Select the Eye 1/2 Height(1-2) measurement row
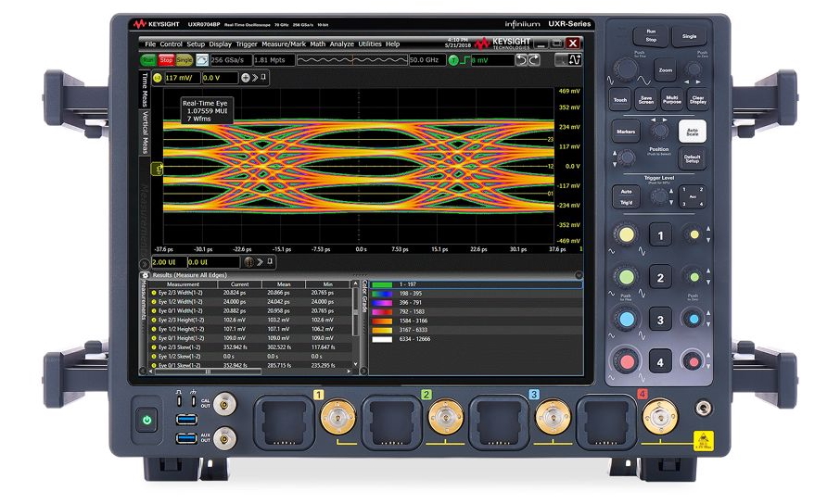 point(249,330)
